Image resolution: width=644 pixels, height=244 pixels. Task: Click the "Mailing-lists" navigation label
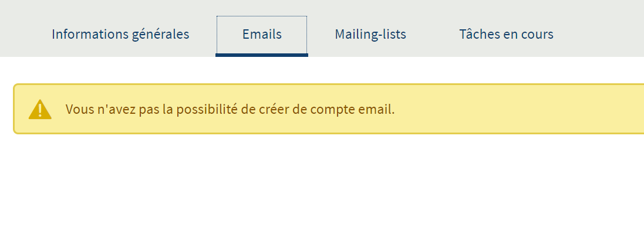tap(370, 34)
